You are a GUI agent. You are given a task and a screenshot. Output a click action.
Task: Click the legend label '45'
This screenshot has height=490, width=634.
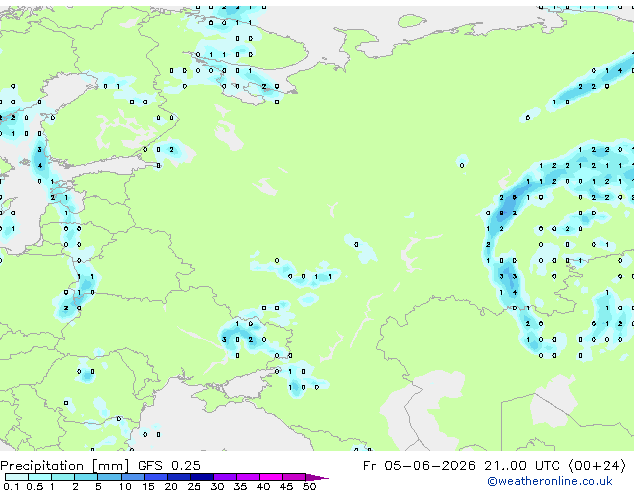click(286, 486)
